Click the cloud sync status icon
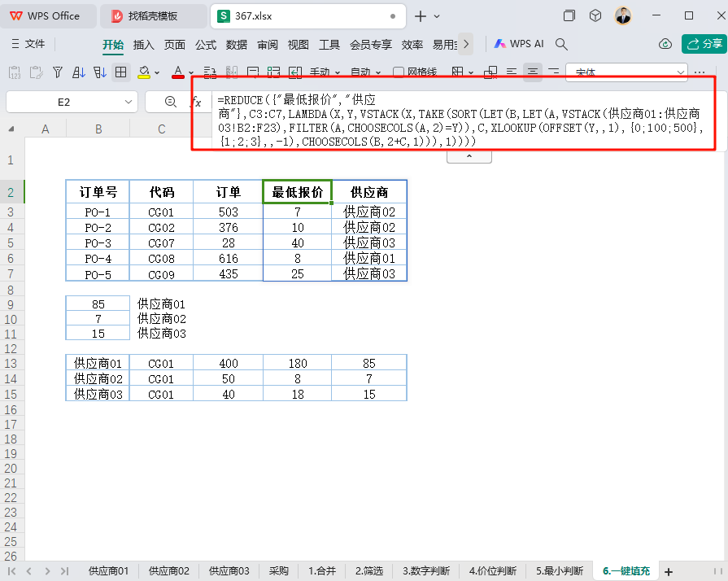This screenshot has height=581, width=728. coord(665,44)
